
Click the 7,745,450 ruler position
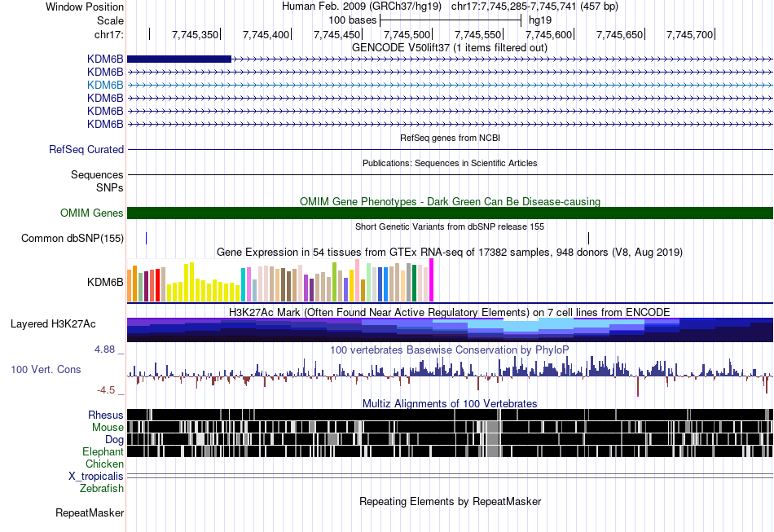click(x=336, y=34)
